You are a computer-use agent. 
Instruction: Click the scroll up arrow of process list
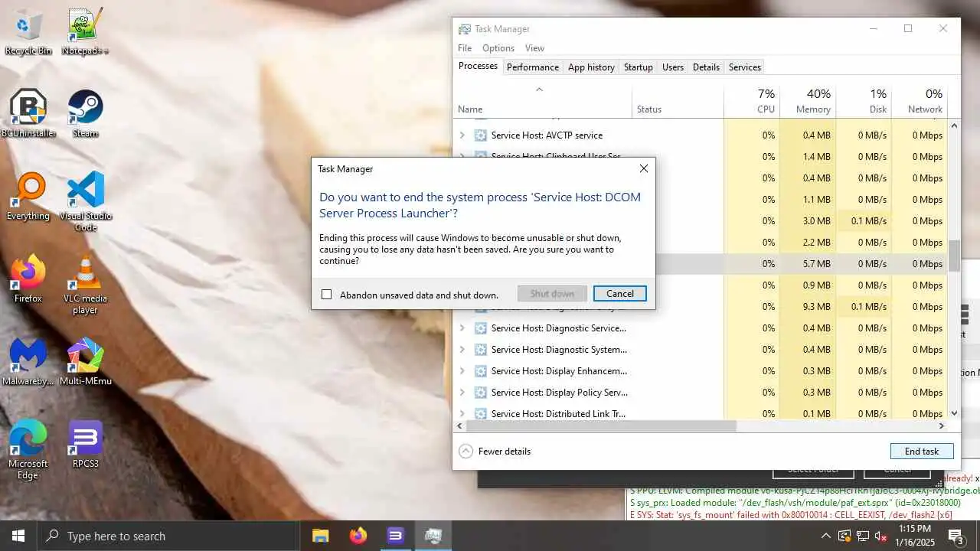pos(954,125)
